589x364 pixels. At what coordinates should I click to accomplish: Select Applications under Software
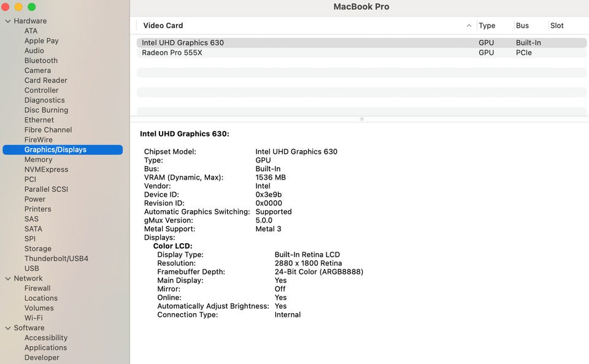45,348
